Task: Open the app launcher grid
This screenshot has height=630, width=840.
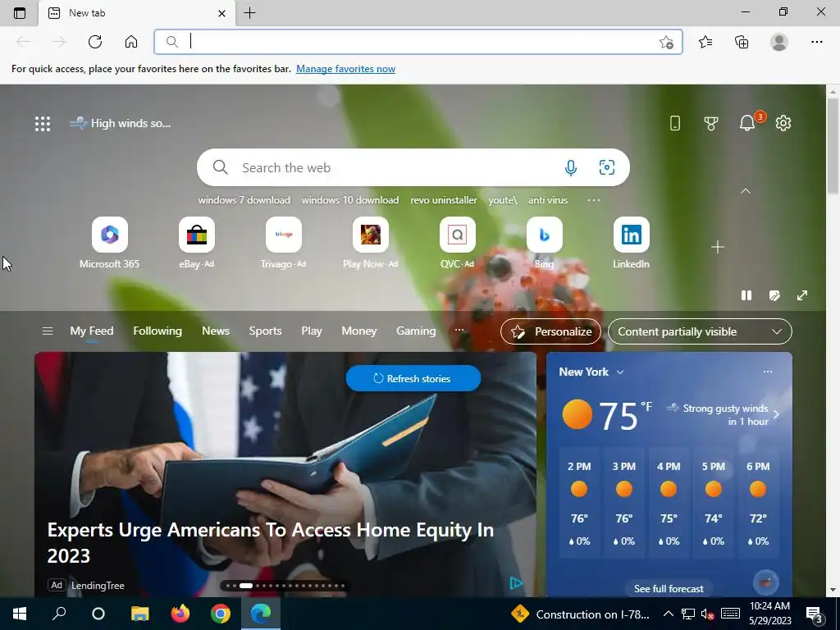Action: pos(43,124)
